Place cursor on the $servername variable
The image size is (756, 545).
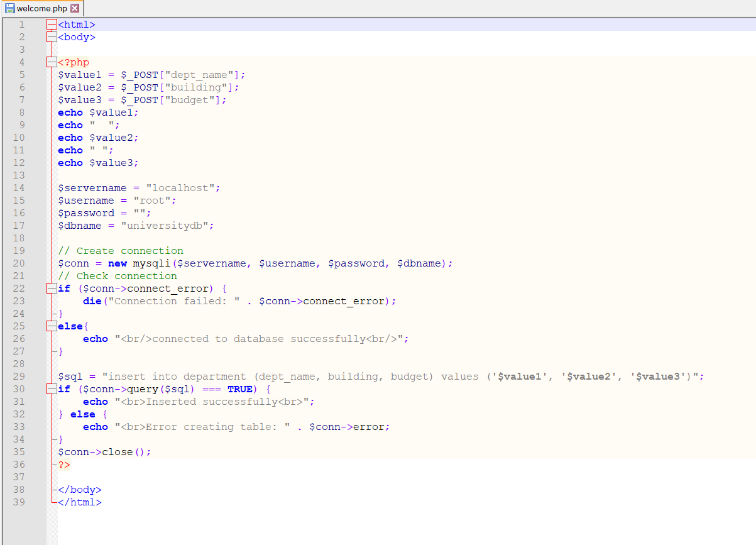click(92, 187)
